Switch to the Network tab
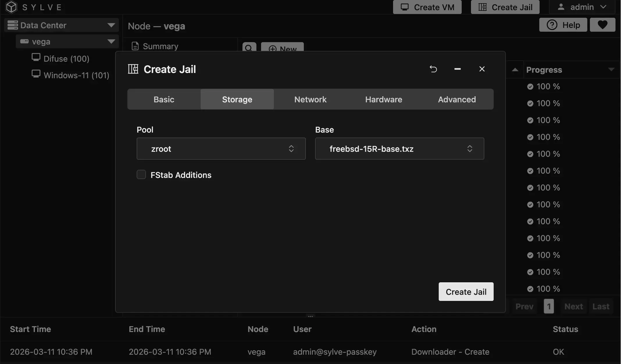Viewport: 621px width, 364px height. pyautogui.click(x=310, y=99)
